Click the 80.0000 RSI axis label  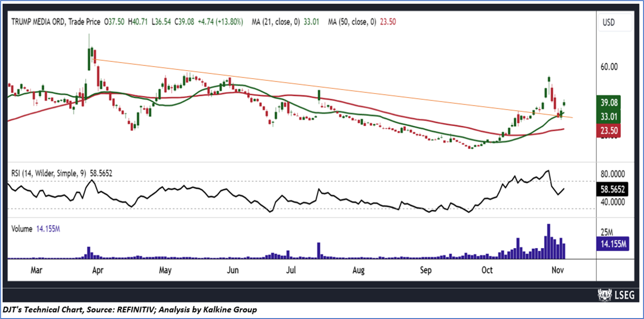[612, 174]
